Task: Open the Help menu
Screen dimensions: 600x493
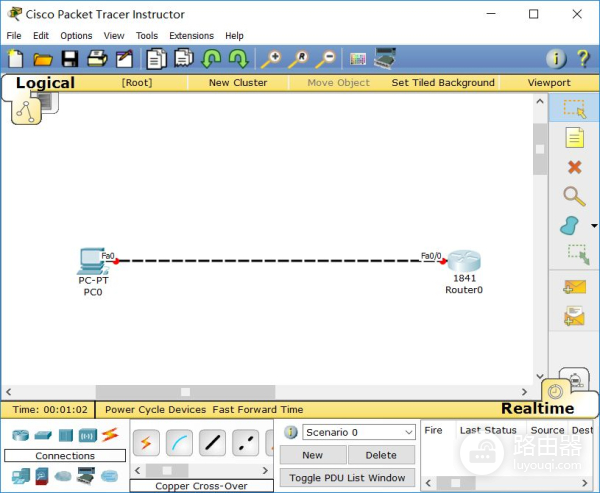Action: point(234,36)
